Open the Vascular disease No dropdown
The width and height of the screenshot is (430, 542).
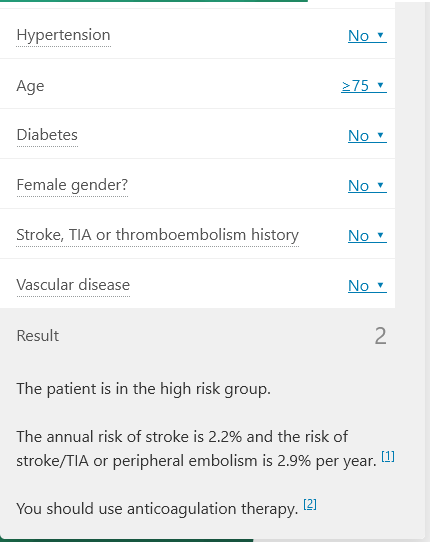pos(367,286)
